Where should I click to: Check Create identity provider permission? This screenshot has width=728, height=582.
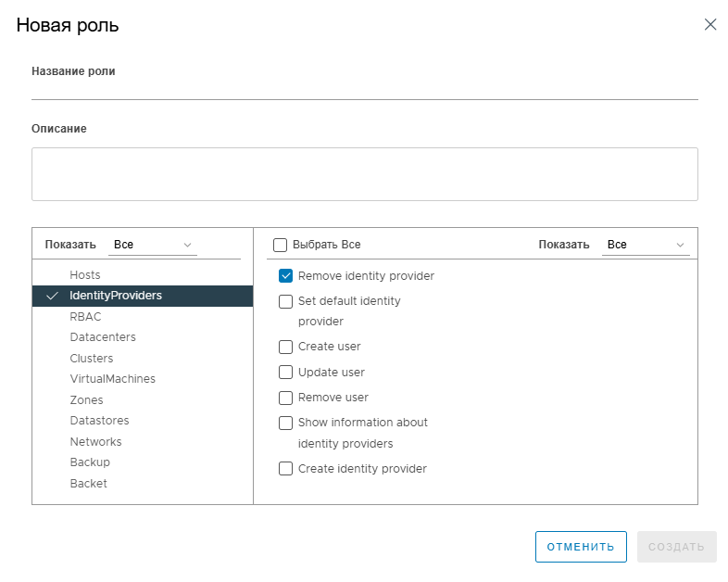285,468
